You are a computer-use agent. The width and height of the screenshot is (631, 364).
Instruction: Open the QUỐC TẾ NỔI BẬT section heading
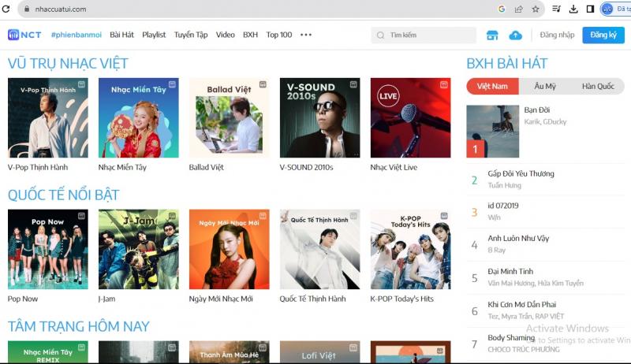64,195
